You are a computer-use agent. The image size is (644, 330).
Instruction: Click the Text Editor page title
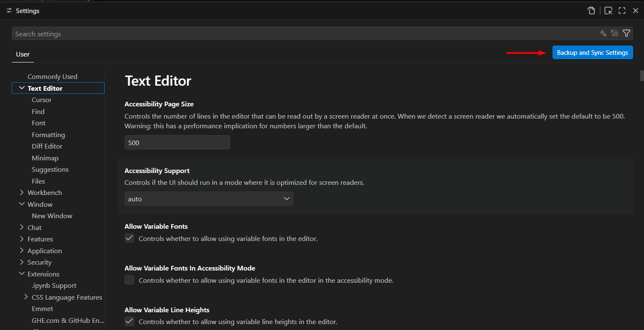pos(158,81)
